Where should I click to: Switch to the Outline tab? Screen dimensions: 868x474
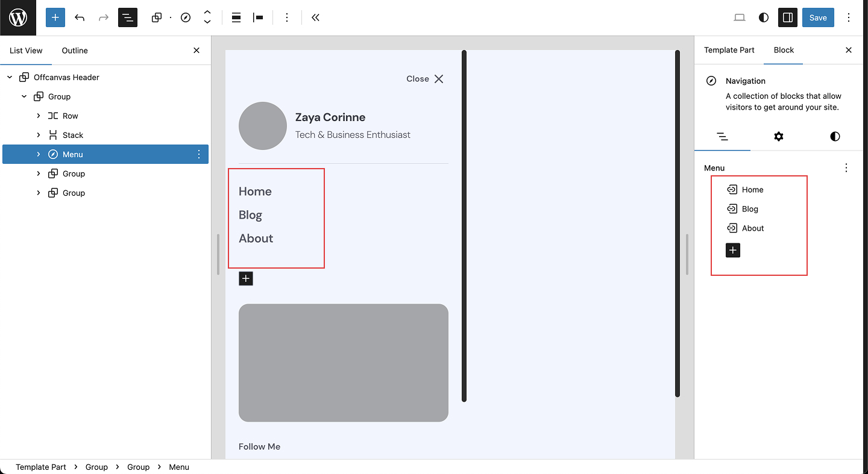pos(75,51)
